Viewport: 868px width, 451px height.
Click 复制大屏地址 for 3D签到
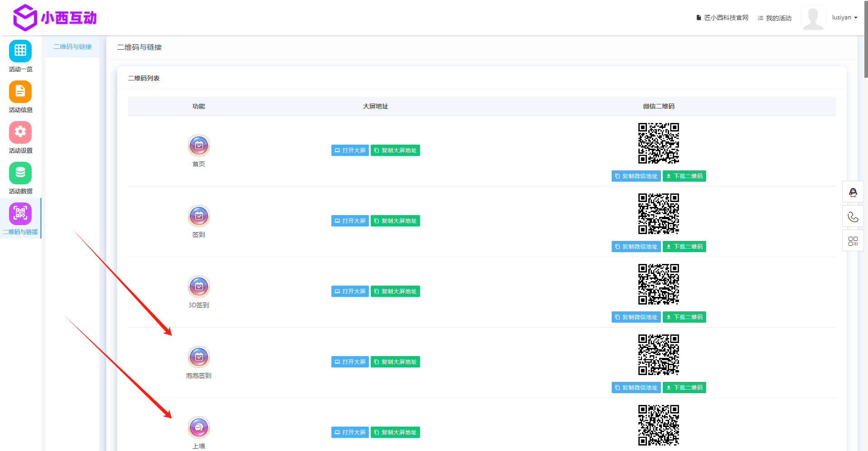click(395, 291)
